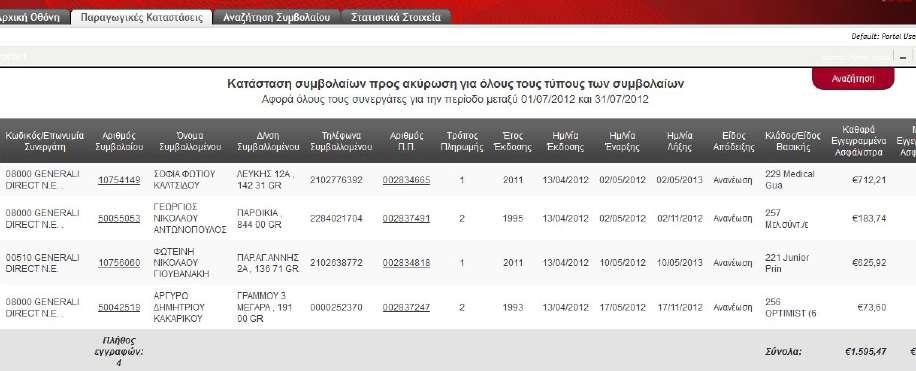Screen dimensions: 916x371
Task: Open contract number 50055053
Action: tap(119, 219)
